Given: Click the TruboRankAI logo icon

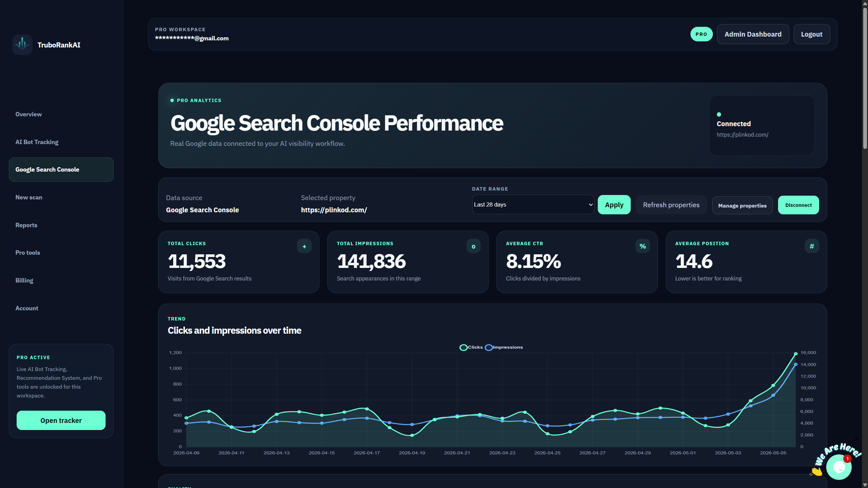Looking at the screenshot, I should [22, 44].
